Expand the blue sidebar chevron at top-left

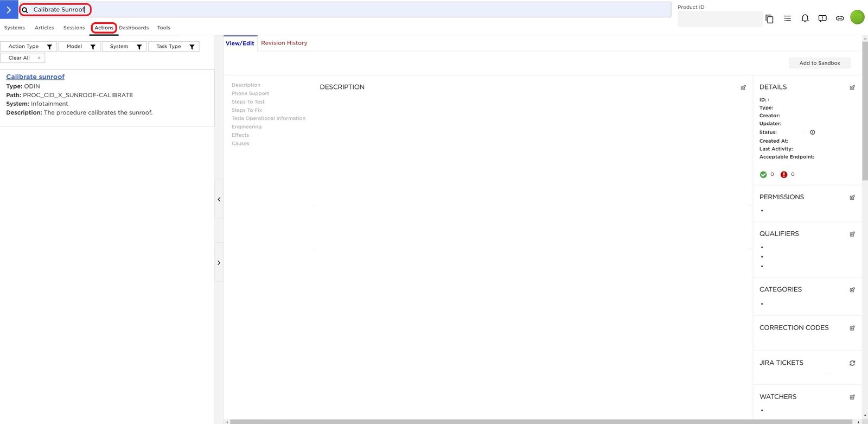point(9,10)
